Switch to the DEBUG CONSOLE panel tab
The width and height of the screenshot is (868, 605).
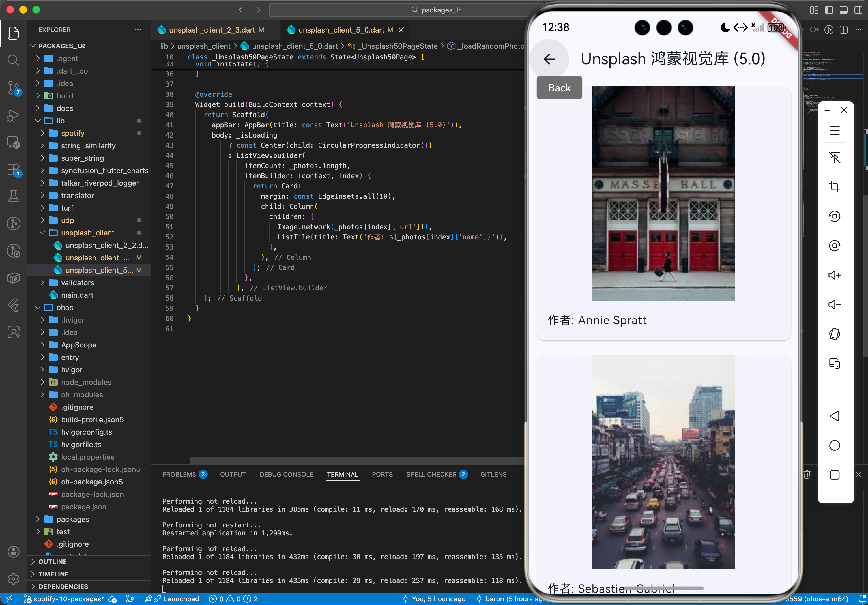(x=286, y=474)
